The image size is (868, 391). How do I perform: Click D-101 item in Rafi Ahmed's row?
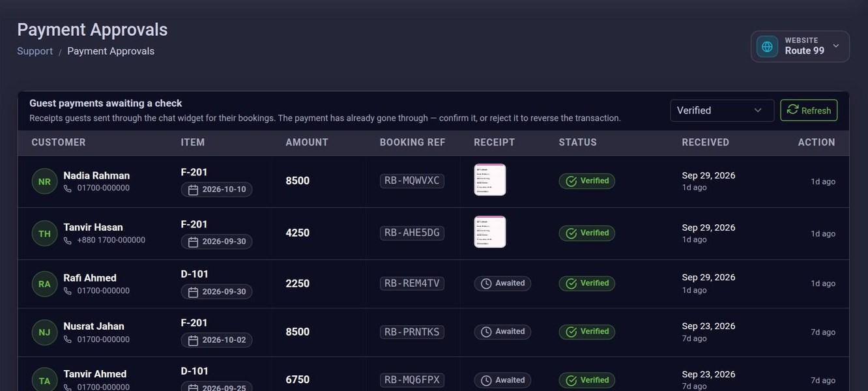point(195,274)
